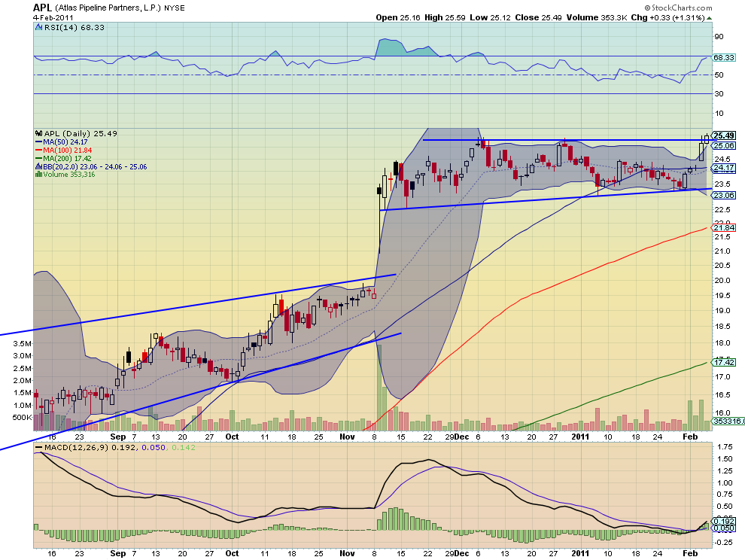Click the Bollinger Bands legend icon
Viewport: 745px width, 560px height.
pyautogui.click(x=39, y=167)
